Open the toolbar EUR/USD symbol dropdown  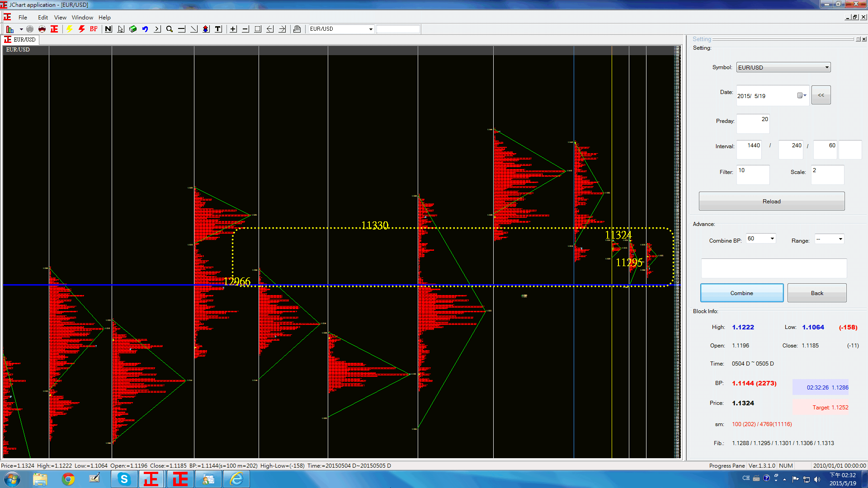(x=371, y=29)
